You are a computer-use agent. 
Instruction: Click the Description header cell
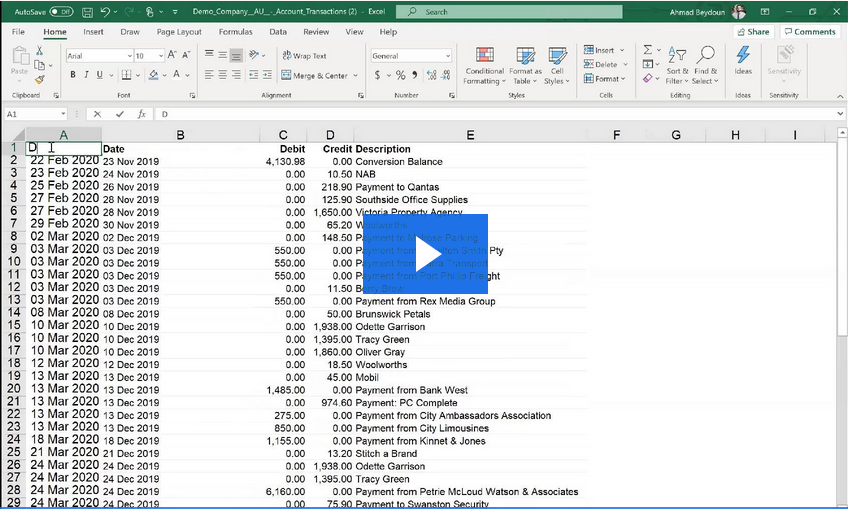pyautogui.click(x=470, y=149)
